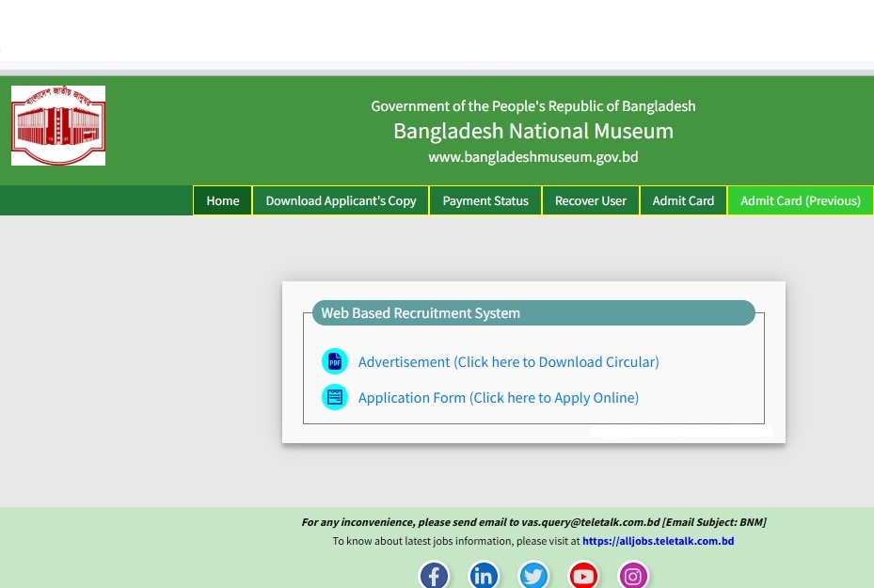This screenshot has height=588, width=874.
Task: Open the Instagram social icon
Action: (633, 575)
